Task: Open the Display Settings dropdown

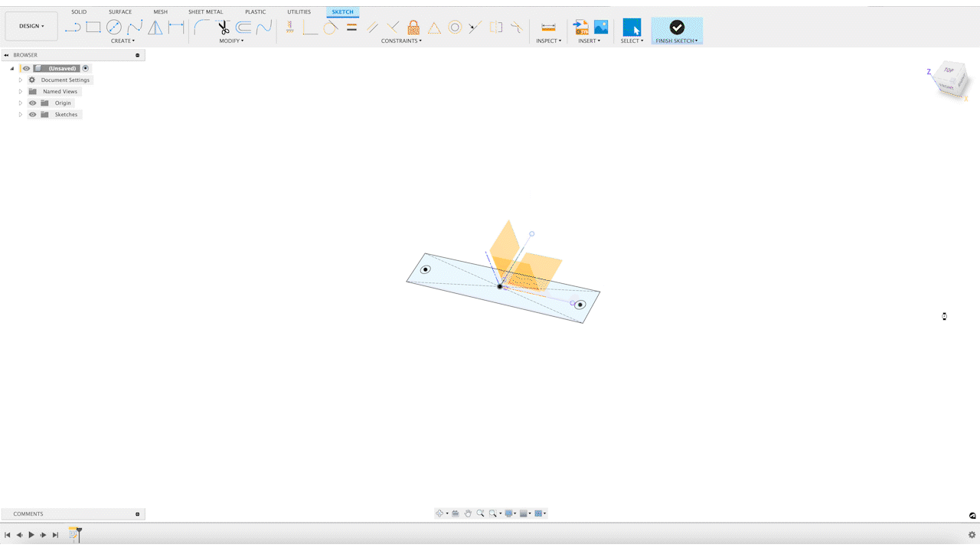Action: (510, 514)
